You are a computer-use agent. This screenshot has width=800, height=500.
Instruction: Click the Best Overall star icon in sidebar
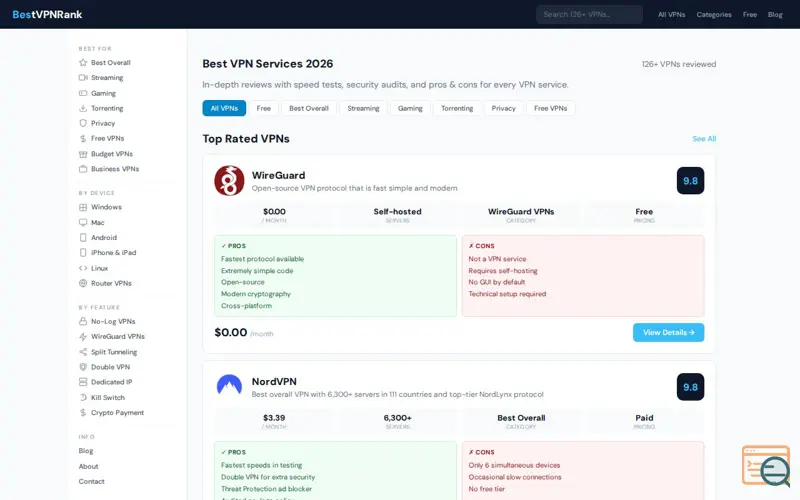coord(83,63)
